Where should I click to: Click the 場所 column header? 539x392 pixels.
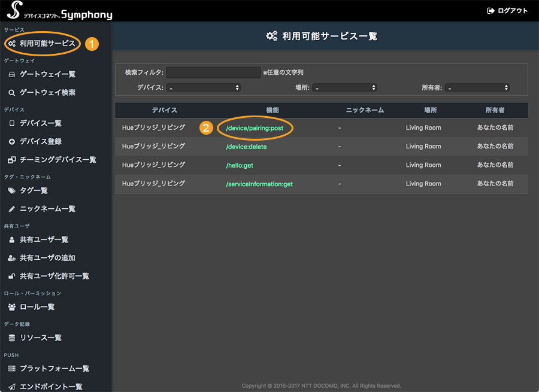click(x=431, y=110)
